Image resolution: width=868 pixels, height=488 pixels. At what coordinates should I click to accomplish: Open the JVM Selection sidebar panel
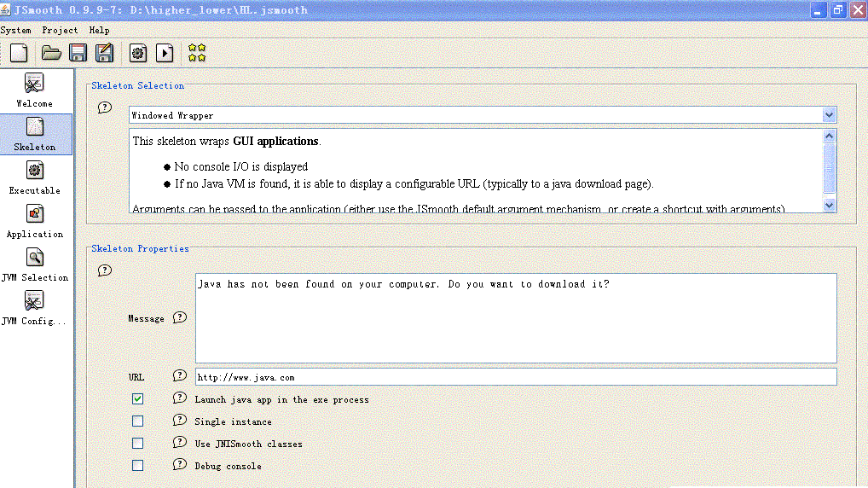34,264
